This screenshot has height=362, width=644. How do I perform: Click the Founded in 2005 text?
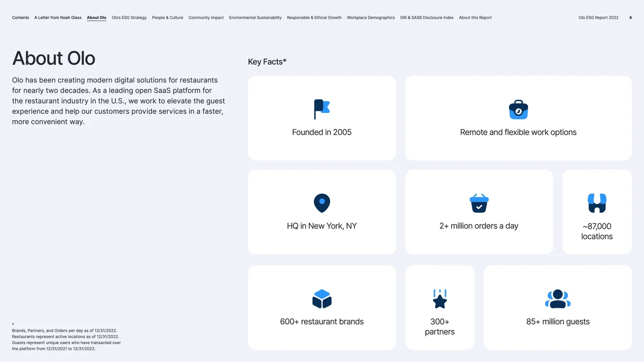[x=322, y=132]
